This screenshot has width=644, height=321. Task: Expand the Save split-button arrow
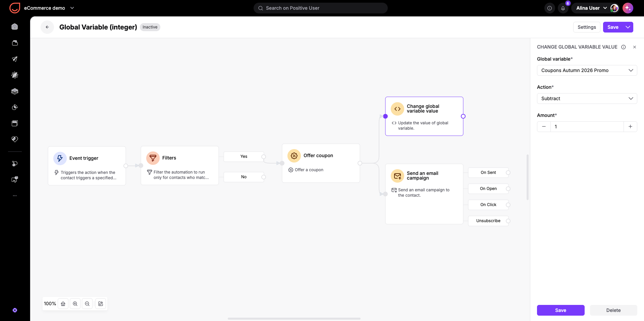coord(628,27)
